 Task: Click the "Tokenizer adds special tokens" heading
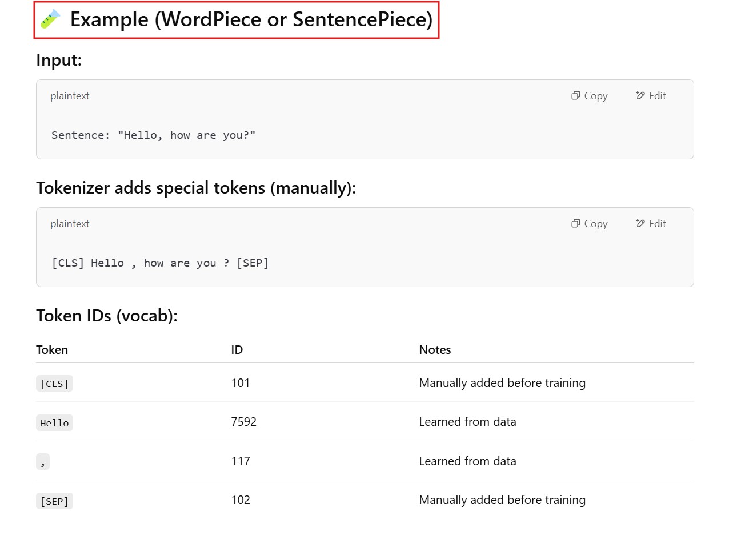click(x=196, y=188)
